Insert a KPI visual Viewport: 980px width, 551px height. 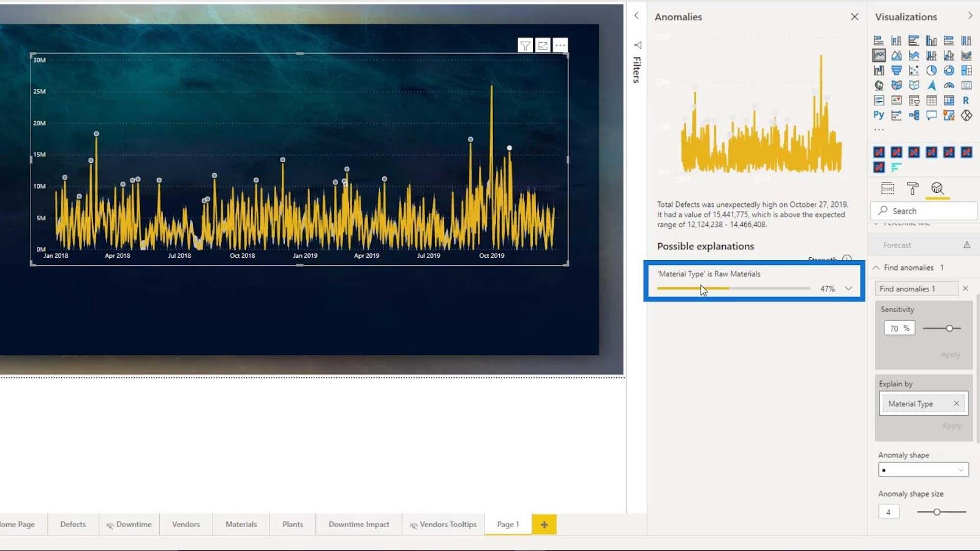[x=896, y=100]
